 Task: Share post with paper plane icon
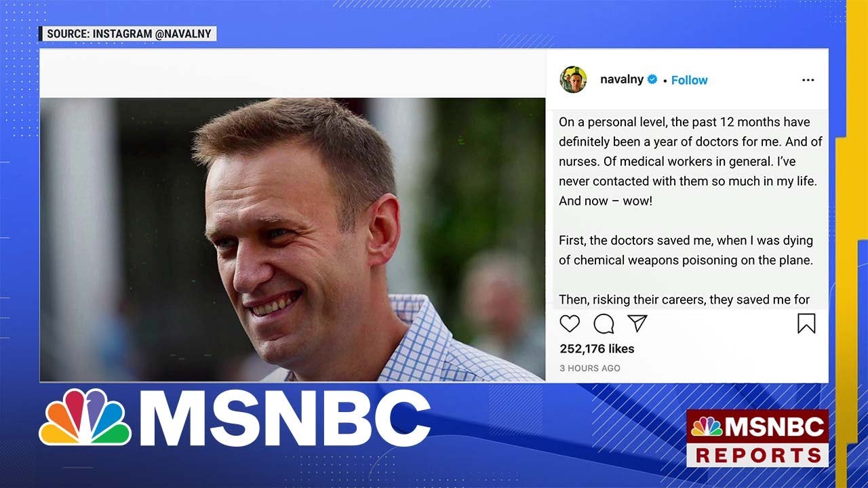point(637,323)
